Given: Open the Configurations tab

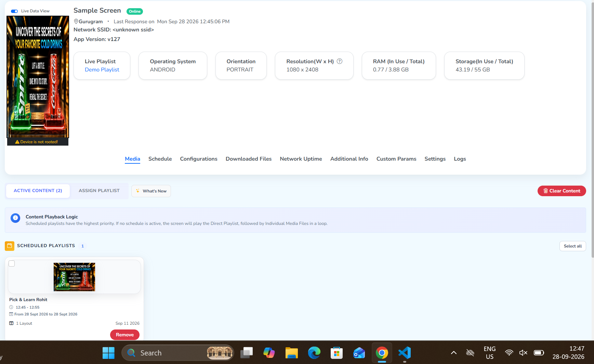Looking at the screenshot, I should [199, 159].
